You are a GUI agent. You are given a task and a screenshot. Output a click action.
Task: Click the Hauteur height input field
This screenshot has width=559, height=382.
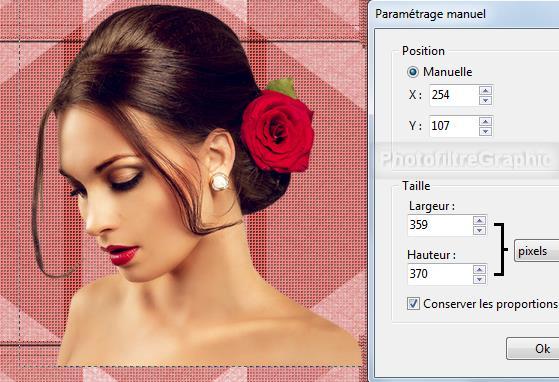pos(440,274)
